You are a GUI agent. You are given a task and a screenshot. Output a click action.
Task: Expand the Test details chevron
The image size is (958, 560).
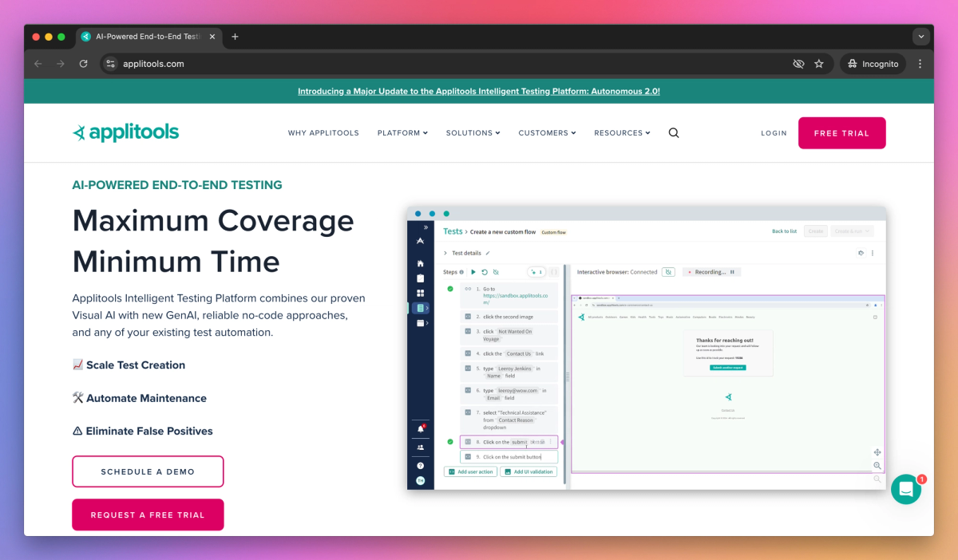click(x=445, y=253)
